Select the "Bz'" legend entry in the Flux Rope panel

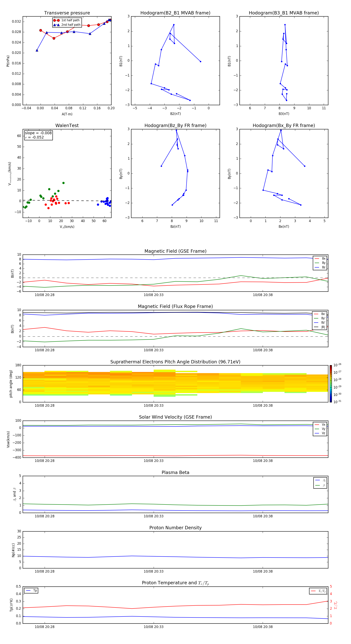(x=320, y=323)
